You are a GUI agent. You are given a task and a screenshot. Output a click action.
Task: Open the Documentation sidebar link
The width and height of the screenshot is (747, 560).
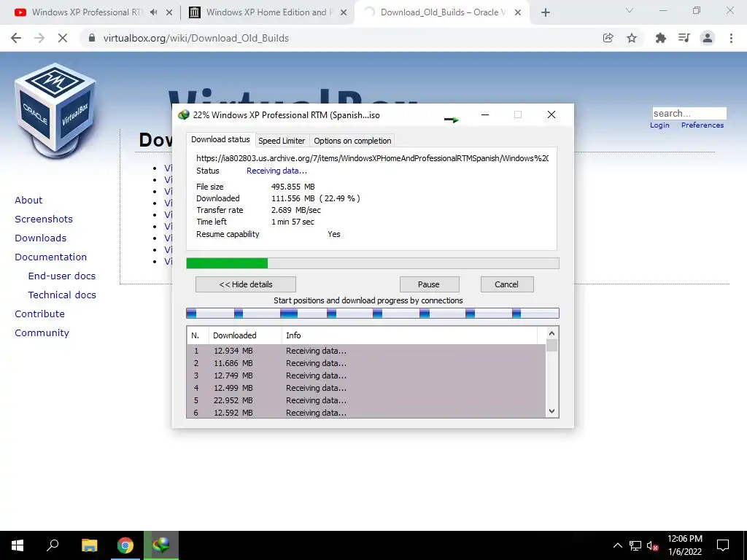(50, 257)
